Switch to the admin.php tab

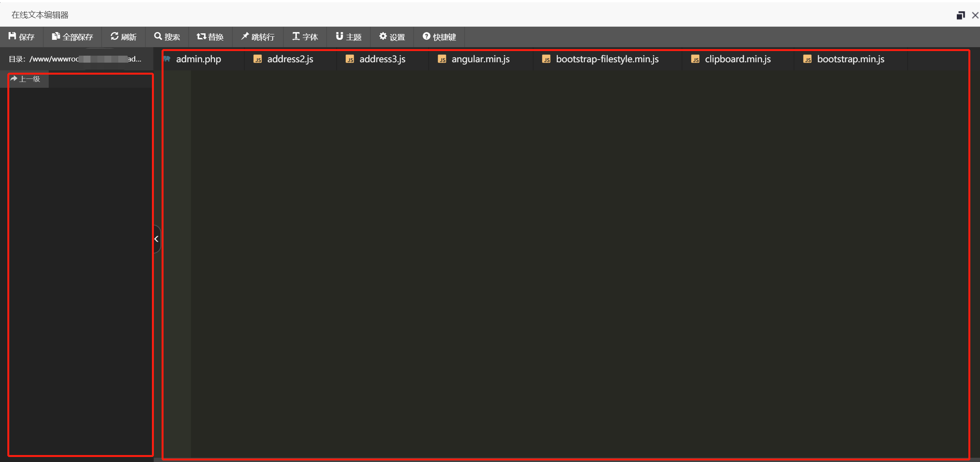(x=198, y=59)
